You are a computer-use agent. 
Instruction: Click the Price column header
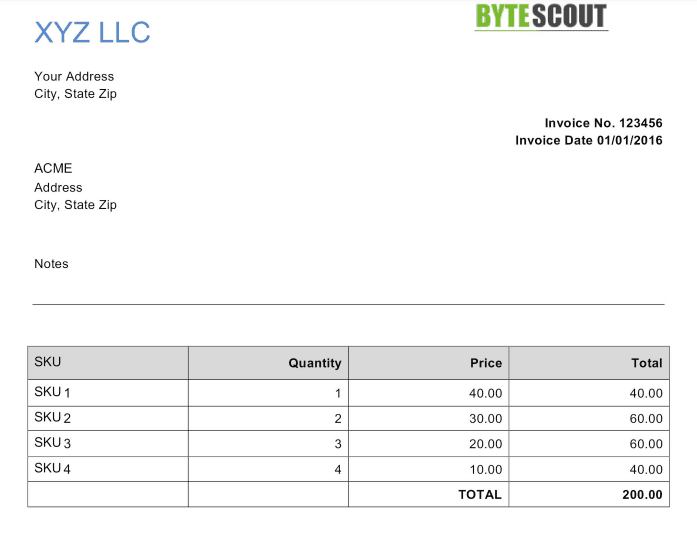point(486,363)
